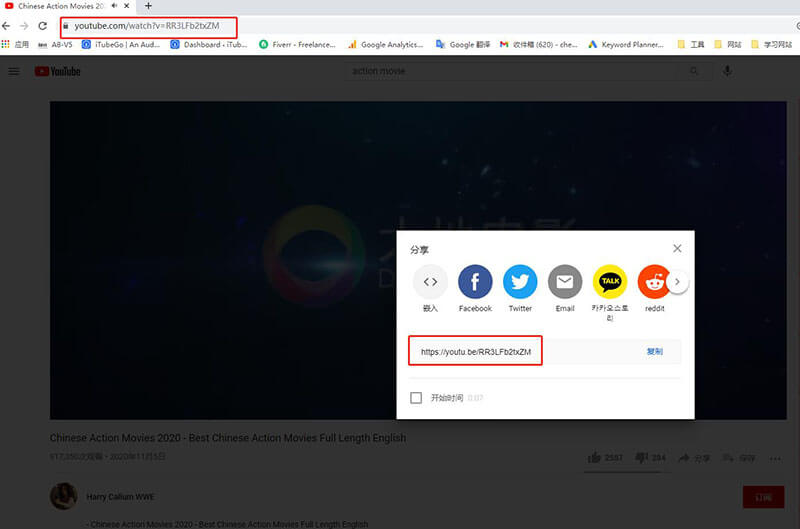Screen dimensions: 800x529
Task: Open the more actions ellipsis menu
Action: [775, 459]
